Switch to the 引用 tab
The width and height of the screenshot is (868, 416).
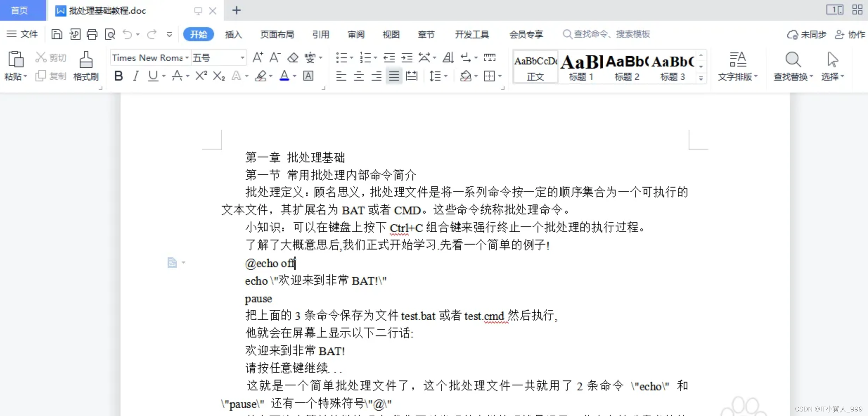(x=321, y=34)
